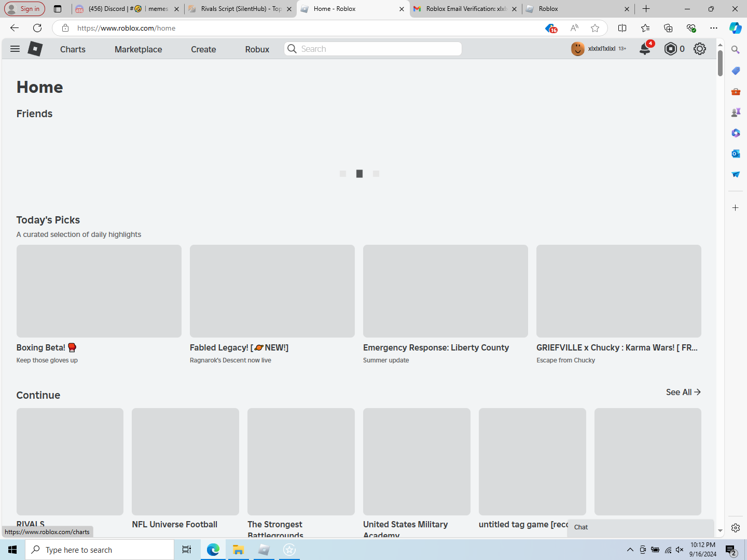
Task: Open sidebar settings gear at the bottom
Action: click(736, 528)
